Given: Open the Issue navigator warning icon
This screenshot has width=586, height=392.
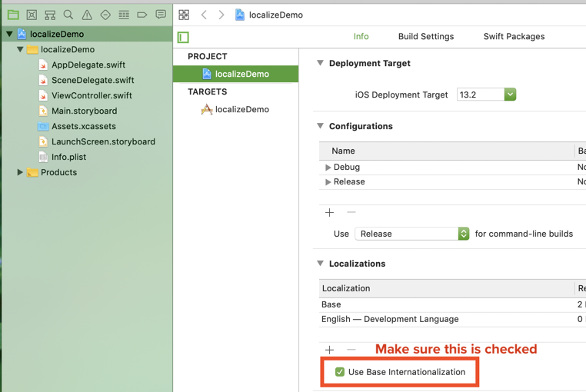Looking at the screenshot, I should 87,15.
